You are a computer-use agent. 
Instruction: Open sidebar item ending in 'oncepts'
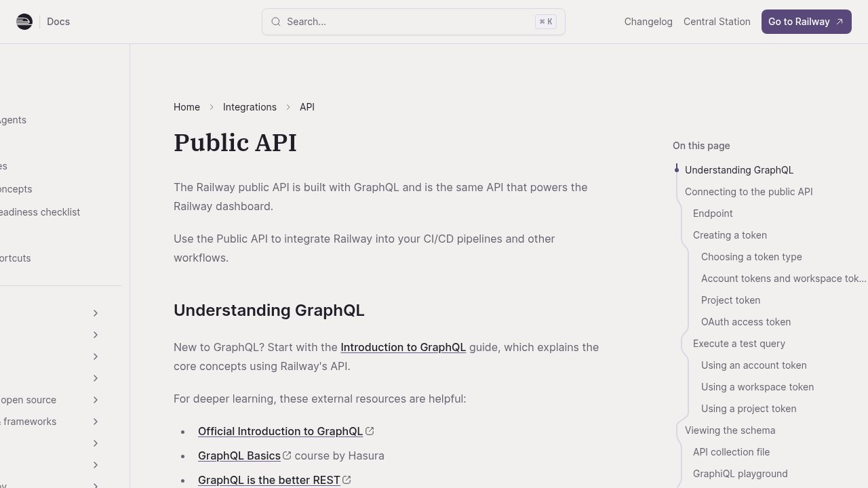(x=16, y=189)
